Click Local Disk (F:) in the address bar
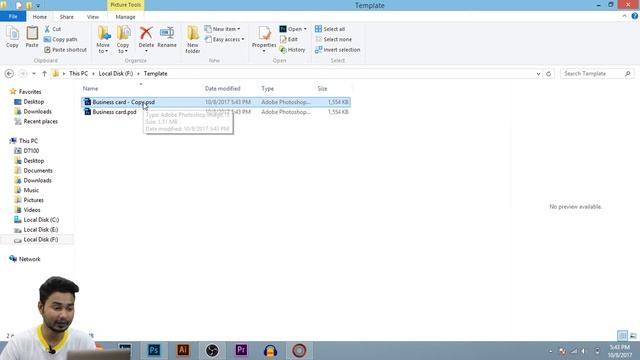The image size is (640, 360). tap(116, 73)
